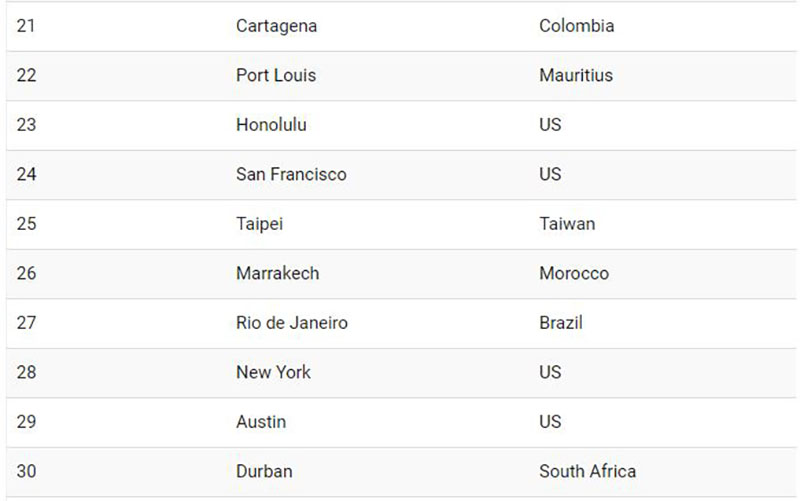
Task: Select San Francisco in the table
Action: point(291,174)
